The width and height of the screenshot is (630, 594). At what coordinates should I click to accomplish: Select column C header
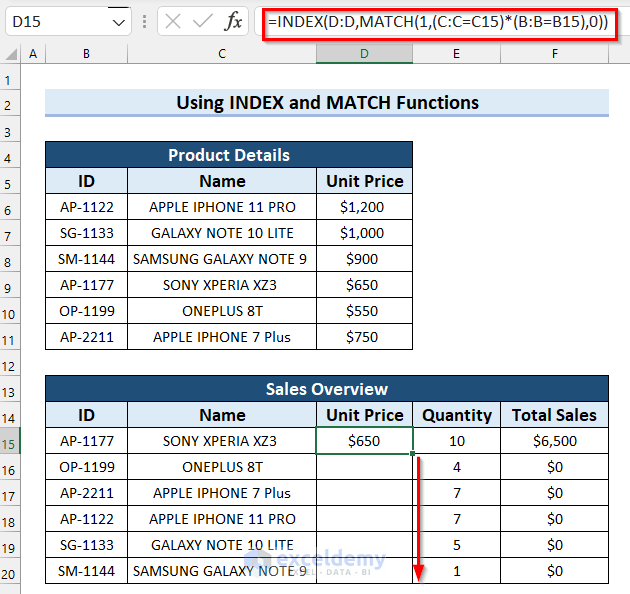(x=222, y=54)
